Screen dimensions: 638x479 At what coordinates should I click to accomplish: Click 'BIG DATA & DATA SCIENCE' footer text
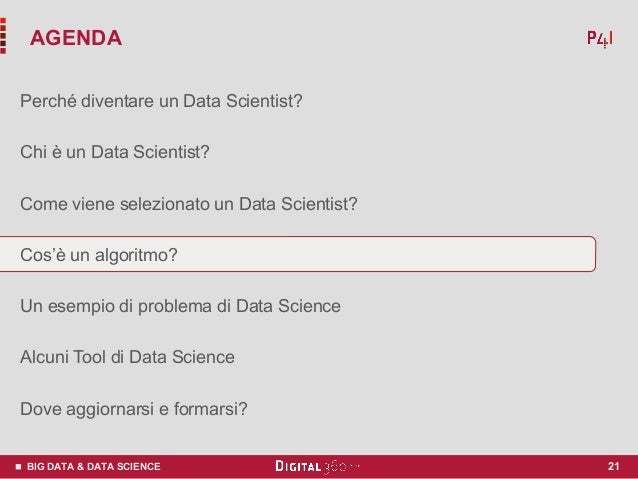[x=94, y=466]
